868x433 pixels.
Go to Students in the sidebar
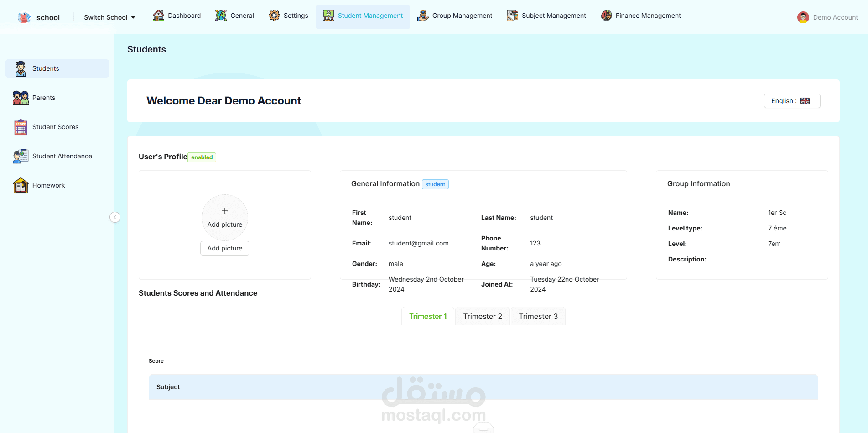57,68
